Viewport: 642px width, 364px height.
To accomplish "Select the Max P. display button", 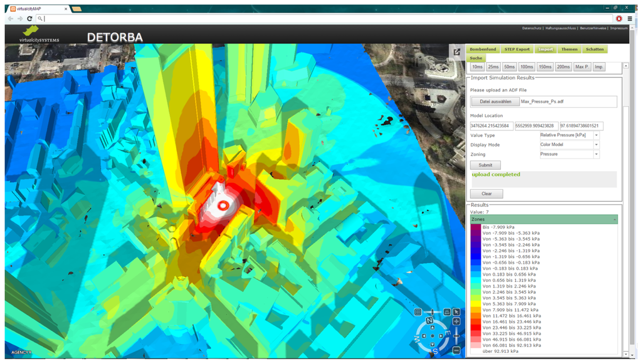I will pos(582,67).
